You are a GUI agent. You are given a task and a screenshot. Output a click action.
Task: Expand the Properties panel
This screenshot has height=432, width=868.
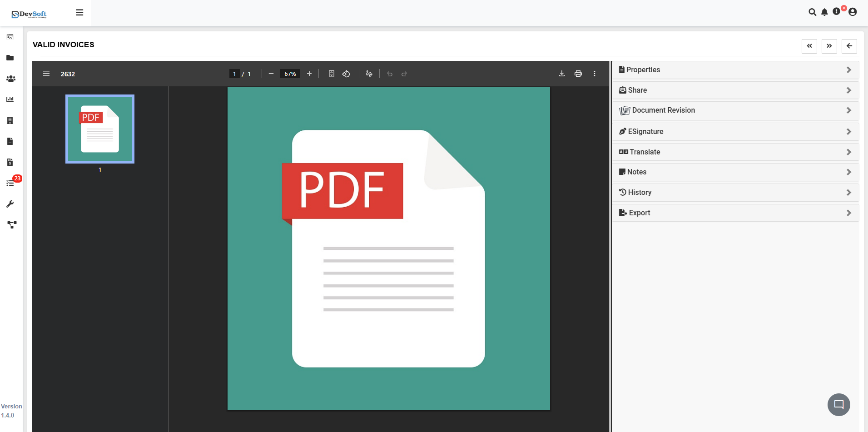(734, 70)
